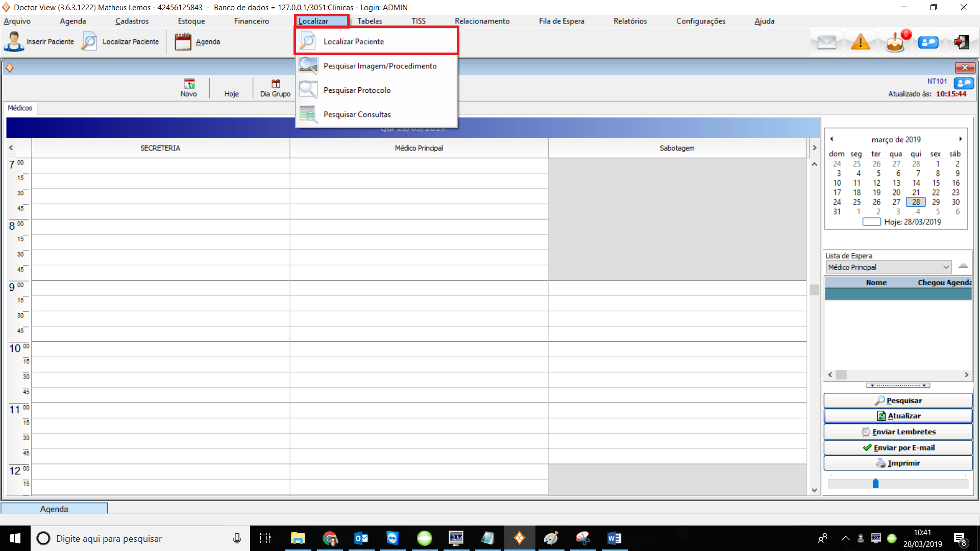This screenshot has height=551, width=980.
Task: Expand the Médico Principal waiting list dropdown
Action: pyautogui.click(x=946, y=267)
